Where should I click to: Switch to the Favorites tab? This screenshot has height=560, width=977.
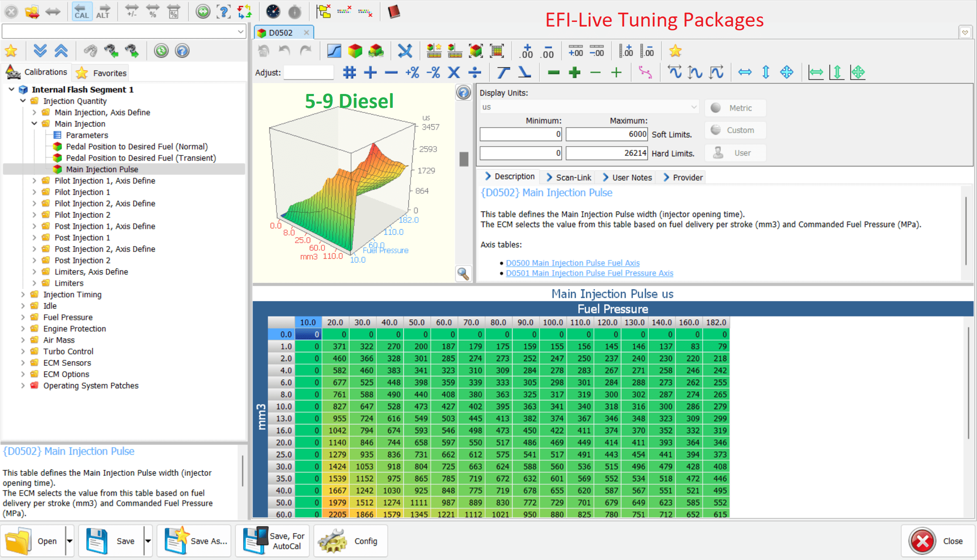pyautogui.click(x=100, y=73)
